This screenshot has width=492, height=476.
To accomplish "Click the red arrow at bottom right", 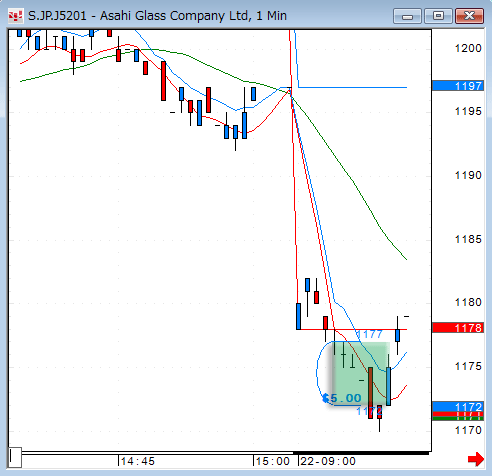I will 476,459.
